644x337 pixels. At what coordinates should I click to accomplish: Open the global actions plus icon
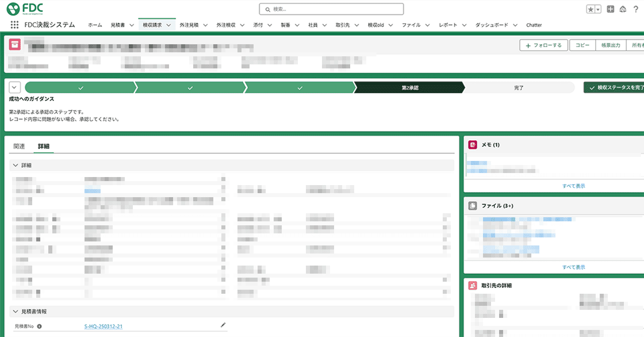(610, 9)
